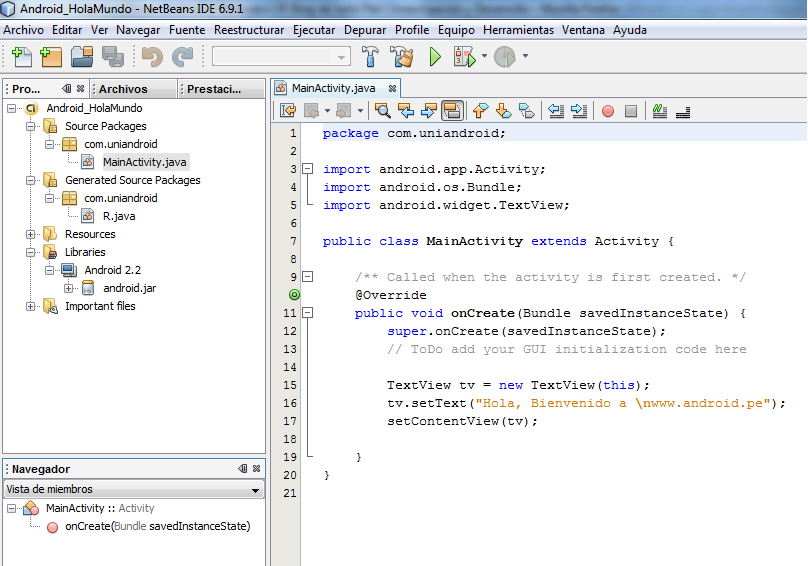Click the Build Main Project hammer icon
Screen dimensions: 808x566
tap(371, 57)
